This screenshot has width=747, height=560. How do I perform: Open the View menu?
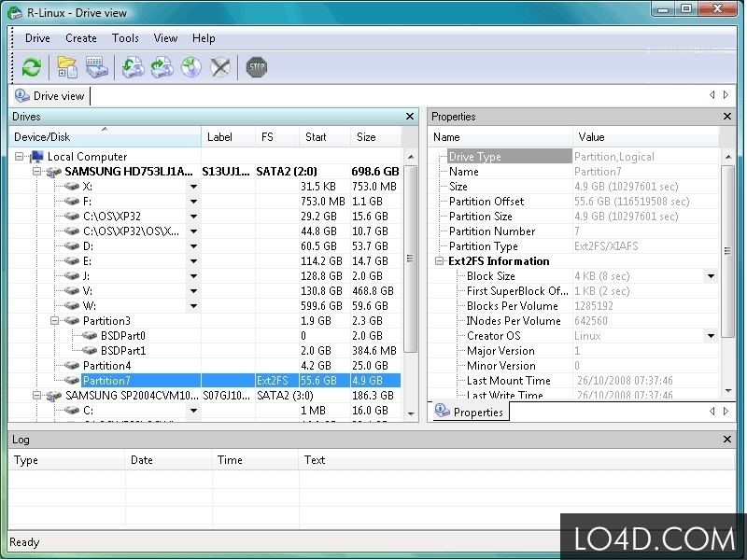coord(165,38)
